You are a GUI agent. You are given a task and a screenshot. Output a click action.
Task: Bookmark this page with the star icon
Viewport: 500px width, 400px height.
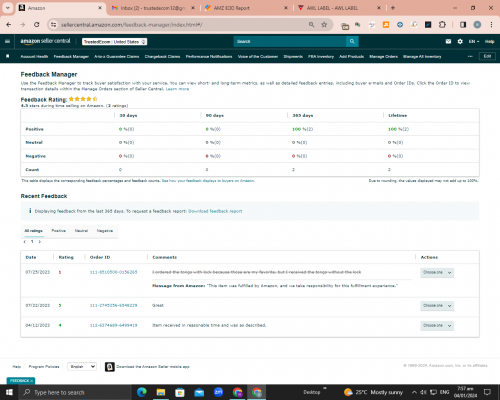(x=324, y=25)
